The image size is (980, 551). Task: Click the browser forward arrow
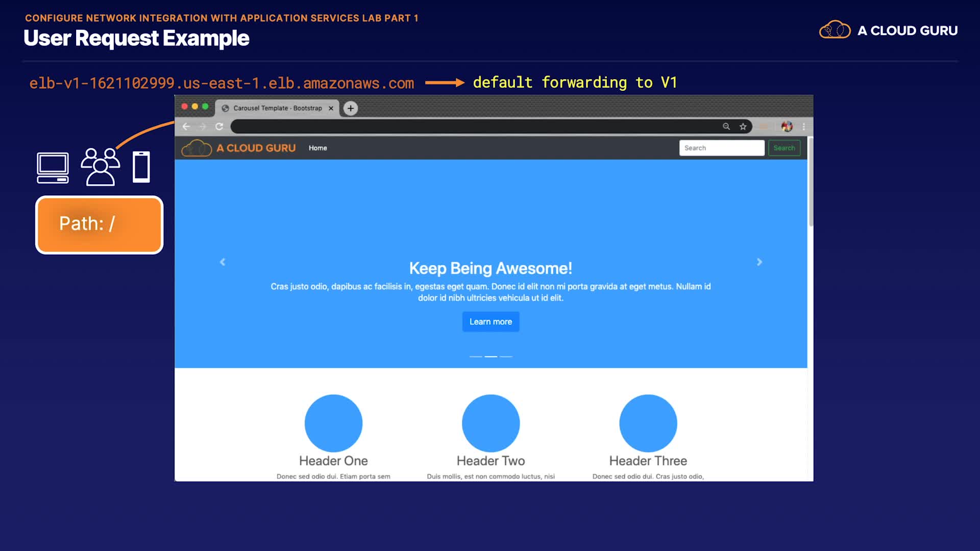pos(203,127)
